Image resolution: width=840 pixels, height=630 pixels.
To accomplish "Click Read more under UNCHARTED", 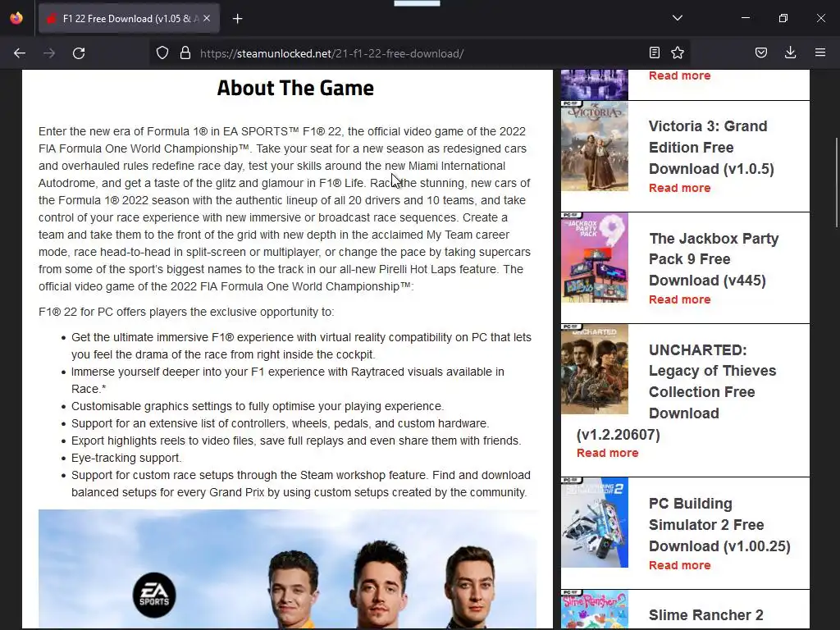I will [x=608, y=453].
